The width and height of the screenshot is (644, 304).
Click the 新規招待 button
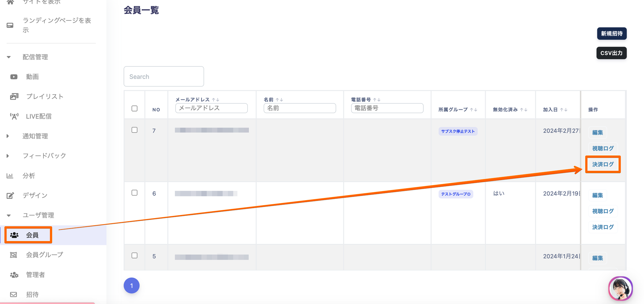tap(611, 34)
